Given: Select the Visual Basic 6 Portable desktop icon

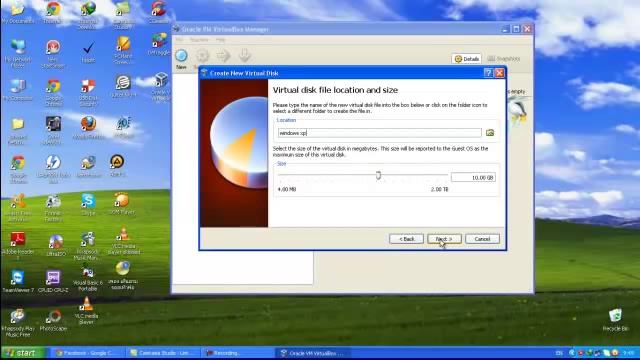Looking at the screenshot, I should (x=88, y=279).
